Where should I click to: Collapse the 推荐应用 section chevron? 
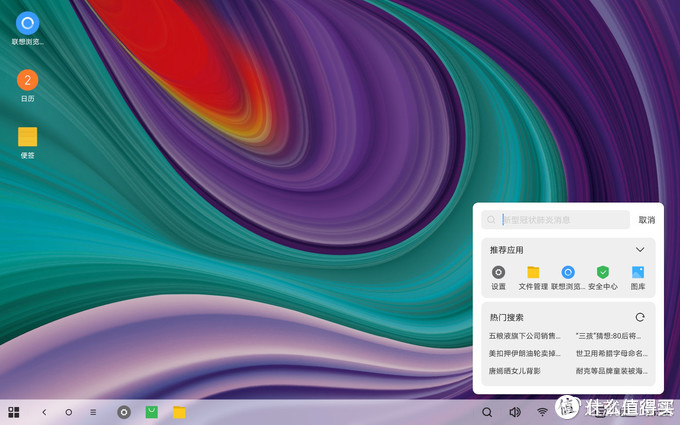tap(640, 250)
